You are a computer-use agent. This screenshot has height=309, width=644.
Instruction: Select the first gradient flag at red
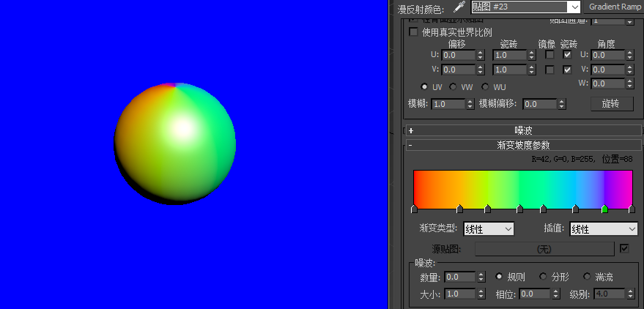tap(414, 209)
